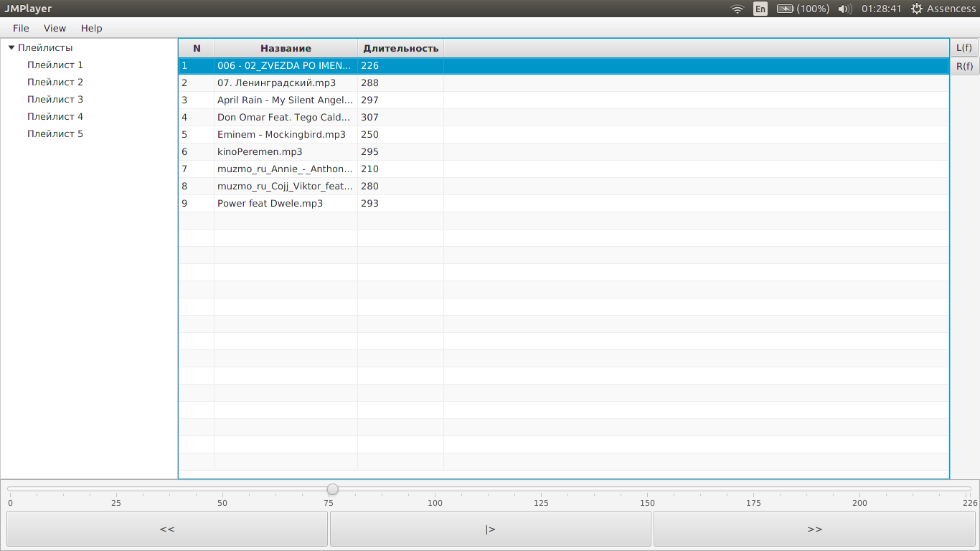Sort by the Название column header
This screenshot has width=980, height=551.
(x=286, y=49)
